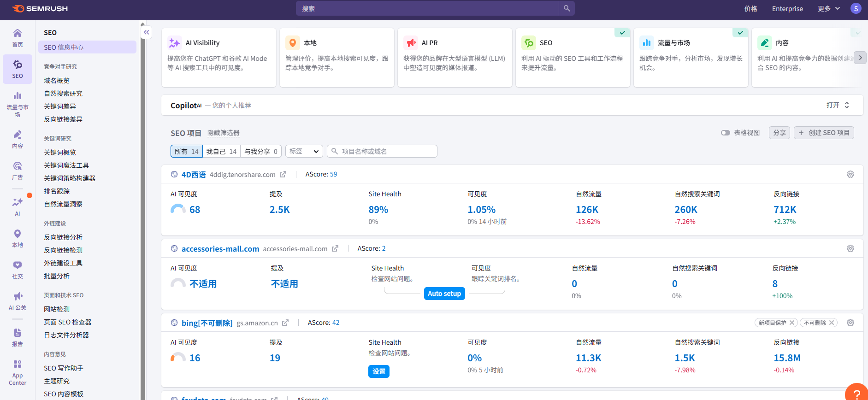Collapse the SEO sidebar menu panel
This screenshot has height=400, width=868.
[x=146, y=32]
